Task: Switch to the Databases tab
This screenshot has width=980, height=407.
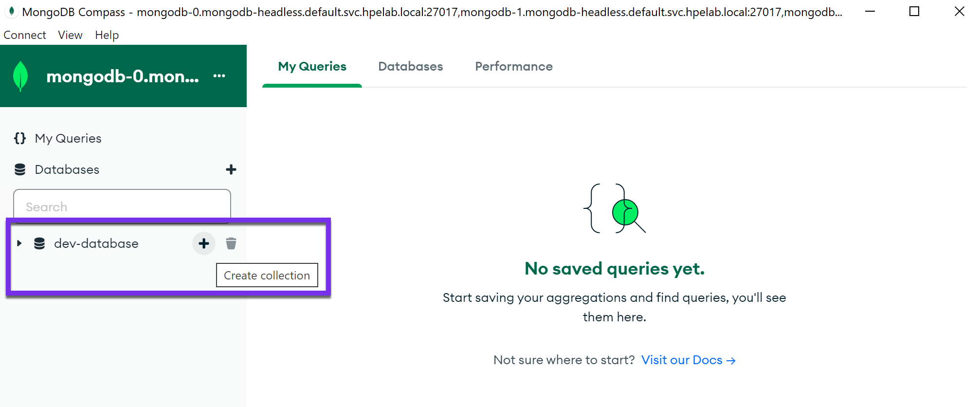Action: pyautogui.click(x=410, y=66)
